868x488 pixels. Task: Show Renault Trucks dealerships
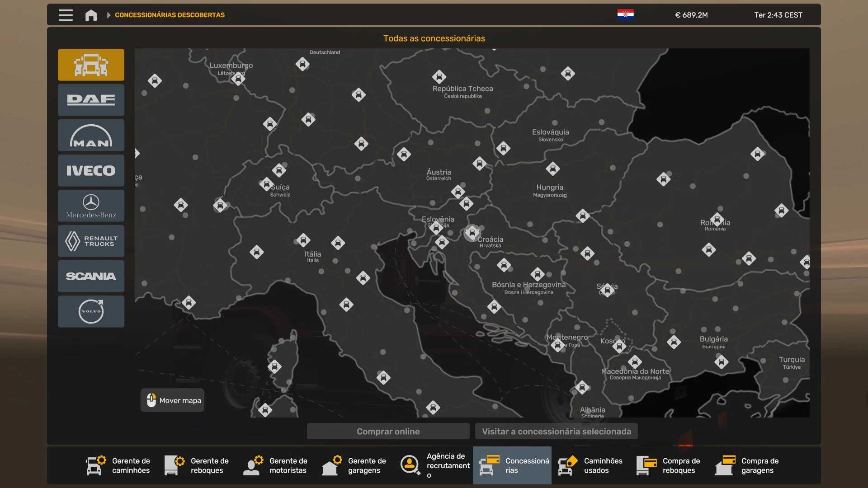[x=91, y=241]
